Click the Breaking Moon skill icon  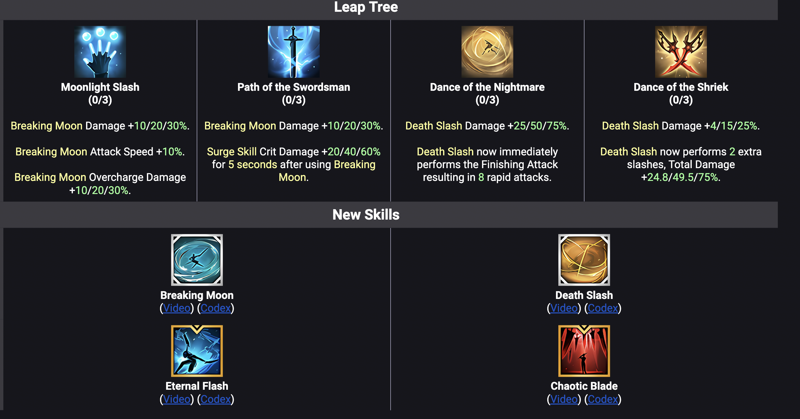tap(197, 260)
